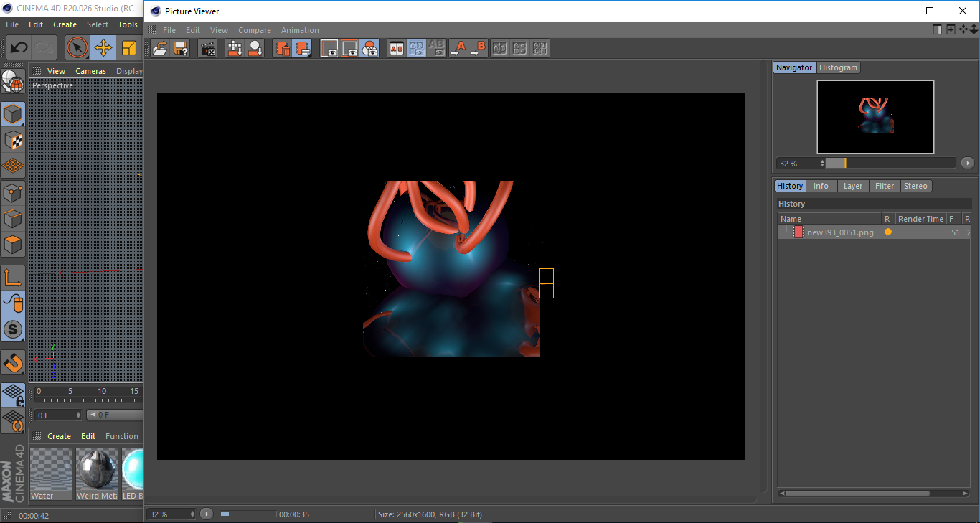Select the History tab

[x=790, y=186]
